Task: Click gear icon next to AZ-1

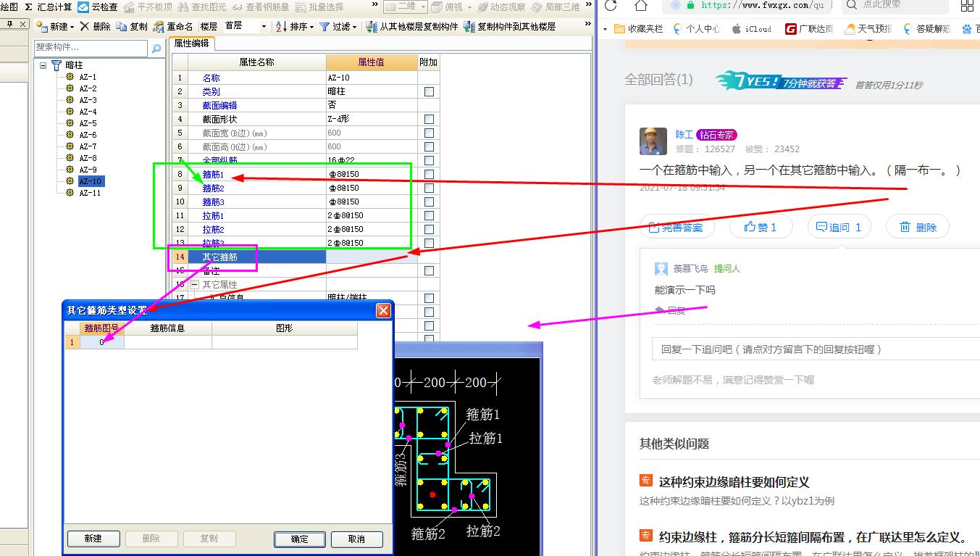Action: point(70,77)
